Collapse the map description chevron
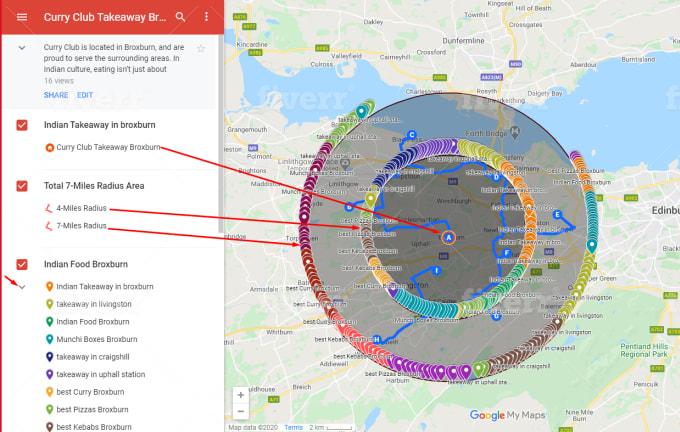 point(22,48)
